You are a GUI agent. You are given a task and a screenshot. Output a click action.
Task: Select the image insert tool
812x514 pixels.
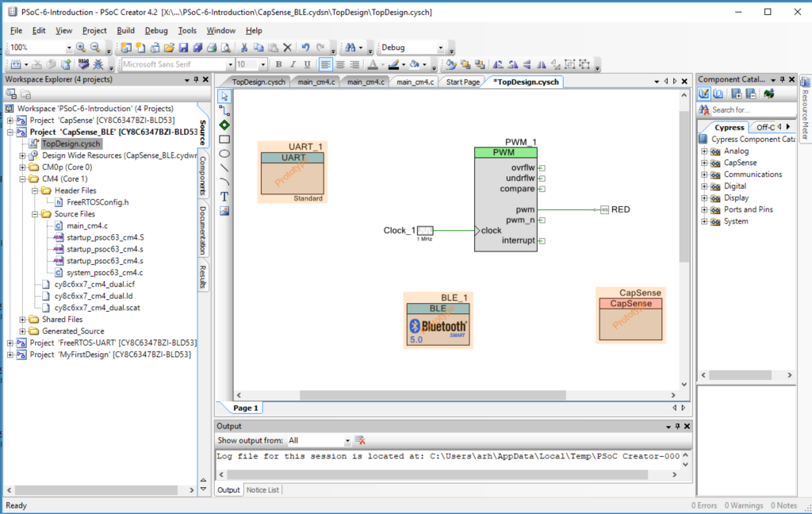224,211
